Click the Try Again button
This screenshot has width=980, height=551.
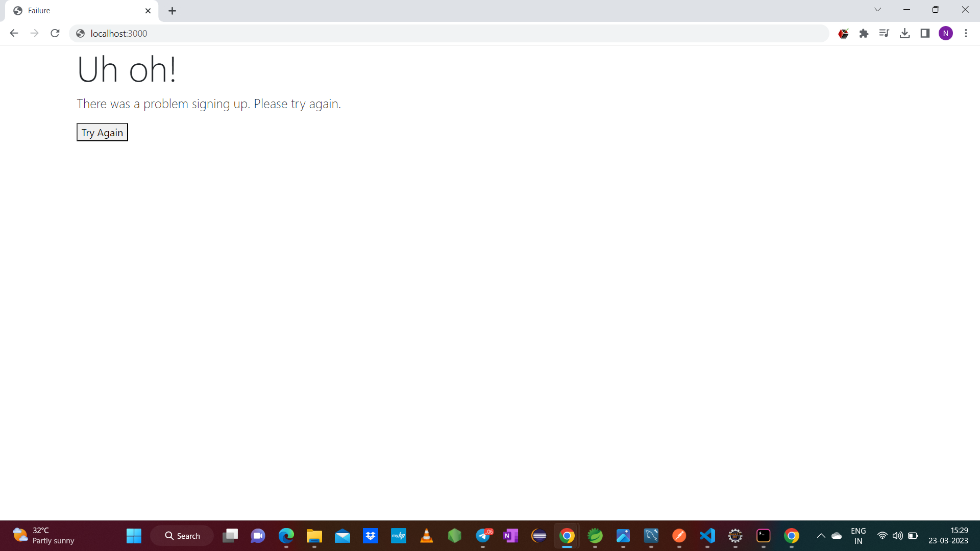(x=102, y=133)
